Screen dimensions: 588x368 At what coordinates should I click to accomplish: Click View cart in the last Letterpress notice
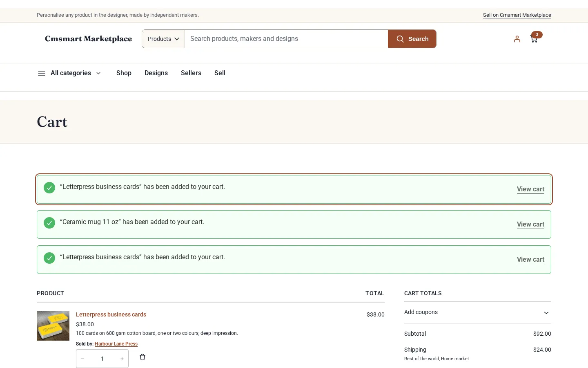pos(530,259)
